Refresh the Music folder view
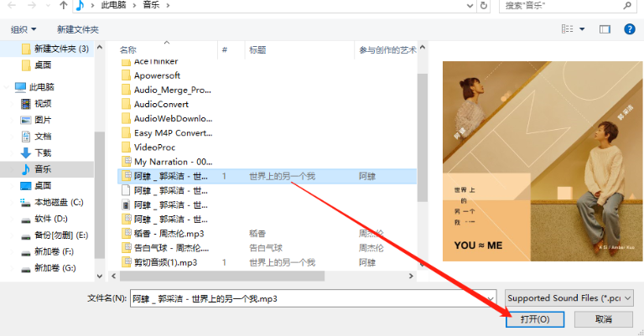Image resolution: width=644 pixels, height=336 pixels. [484, 5]
